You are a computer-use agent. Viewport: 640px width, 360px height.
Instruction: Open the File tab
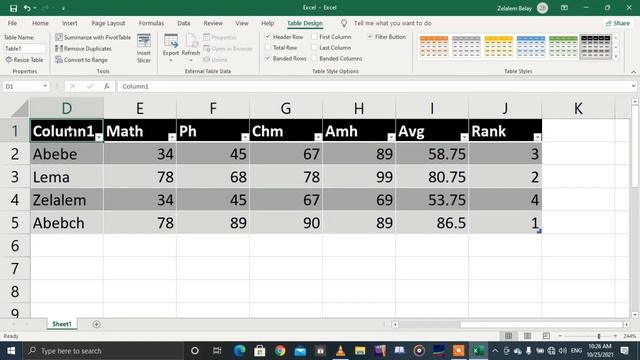tap(12, 23)
